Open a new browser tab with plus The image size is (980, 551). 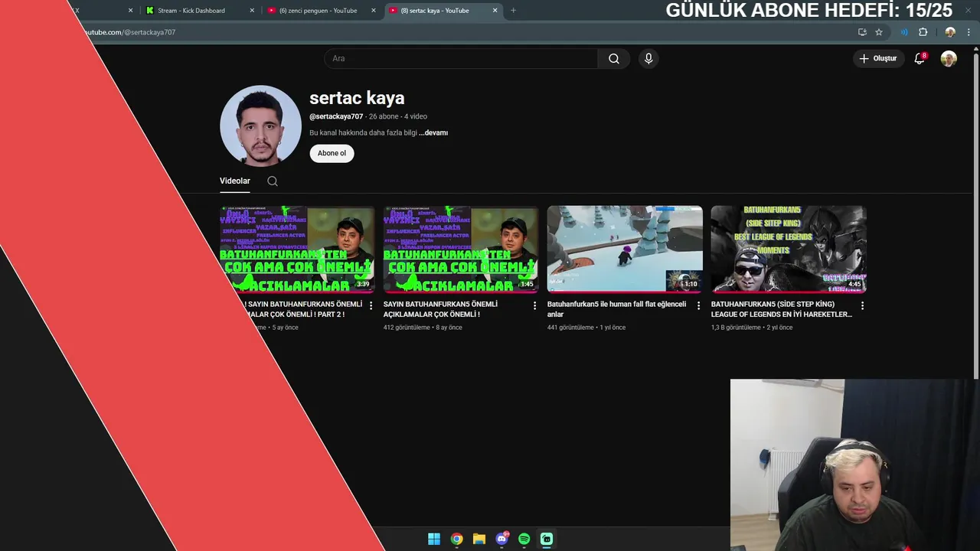513,11
